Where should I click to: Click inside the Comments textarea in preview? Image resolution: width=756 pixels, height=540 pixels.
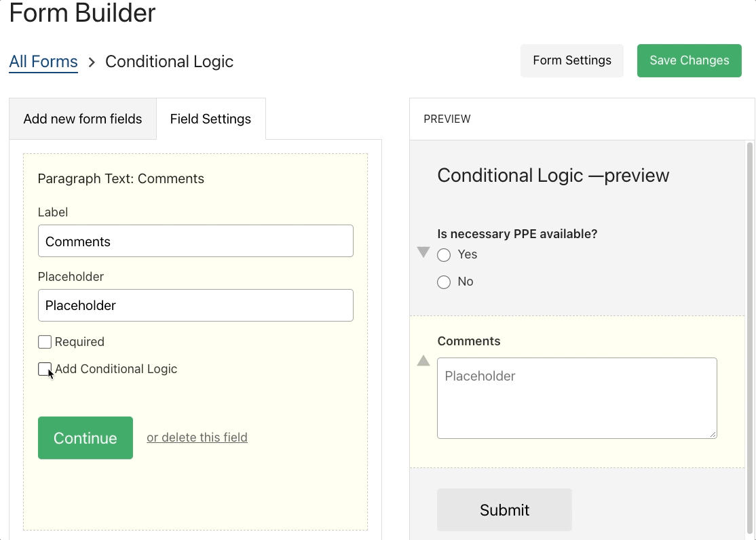pyautogui.click(x=576, y=397)
